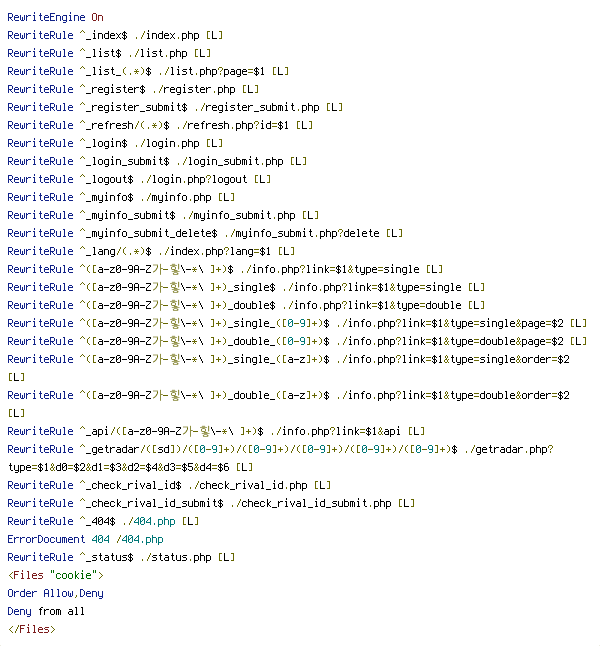Select the ^_login$ rule line

(x=115, y=143)
